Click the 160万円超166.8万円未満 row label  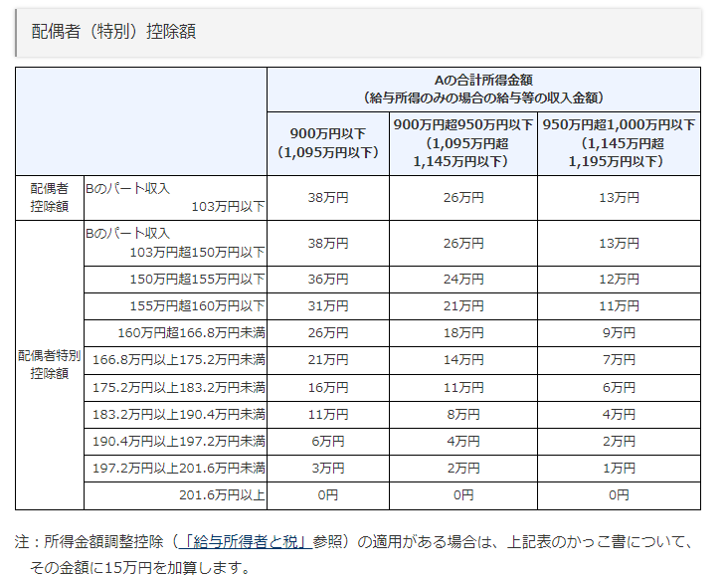pyautogui.click(x=175, y=333)
